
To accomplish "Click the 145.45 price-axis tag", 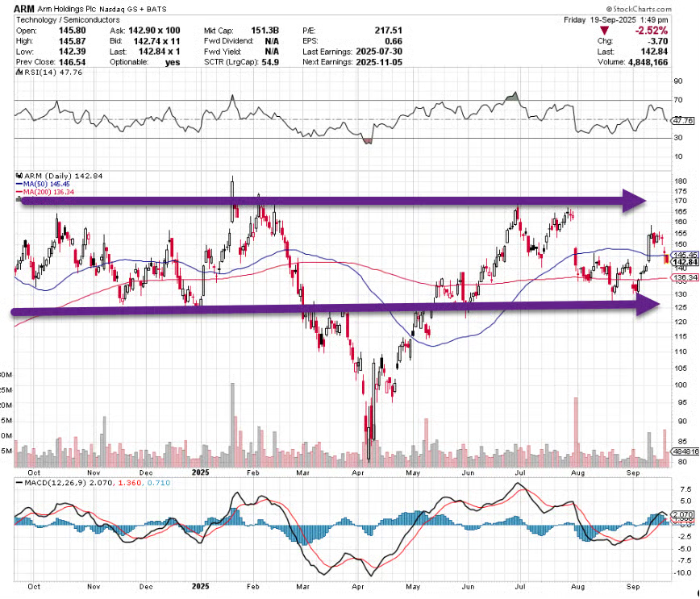I will (685, 255).
